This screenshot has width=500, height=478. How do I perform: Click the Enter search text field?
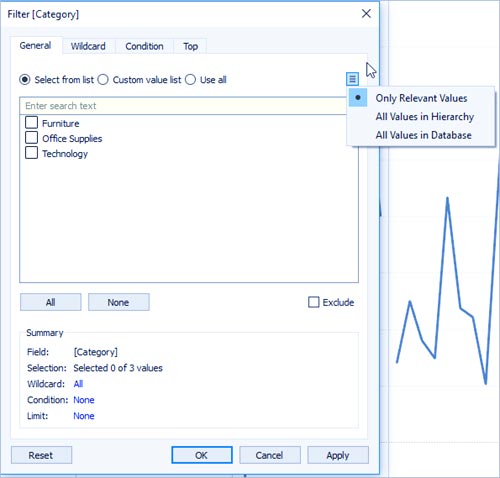coord(183,106)
